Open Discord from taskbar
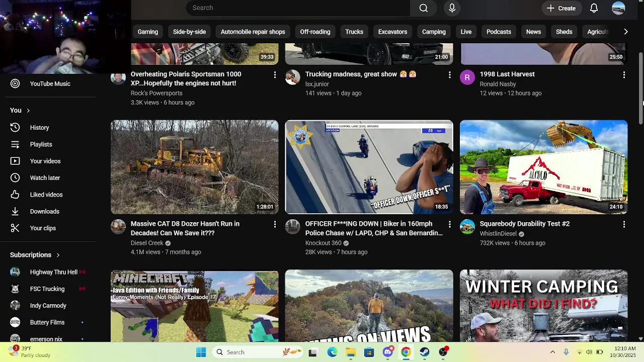Image resolution: width=644 pixels, height=362 pixels. coord(387,352)
